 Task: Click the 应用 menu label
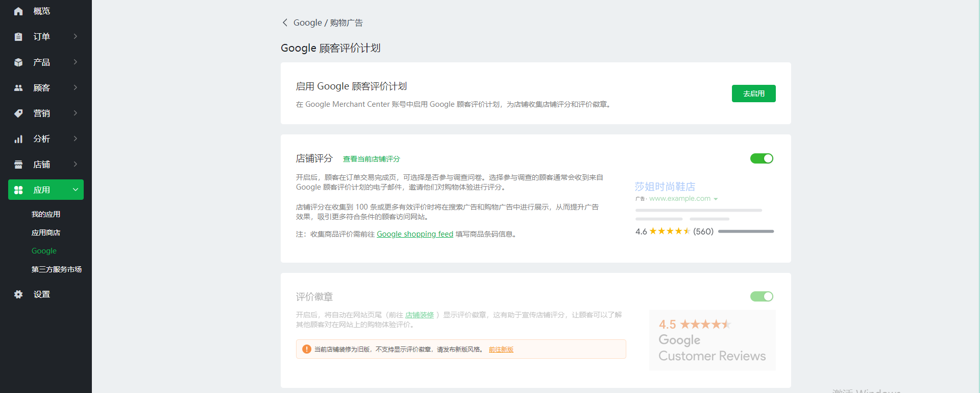point(42,190)
